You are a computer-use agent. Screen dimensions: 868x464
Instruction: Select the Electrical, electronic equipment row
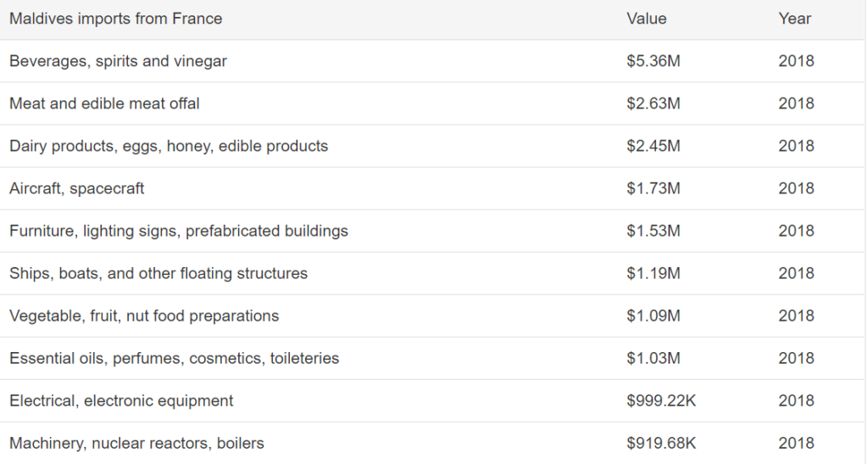431,401
